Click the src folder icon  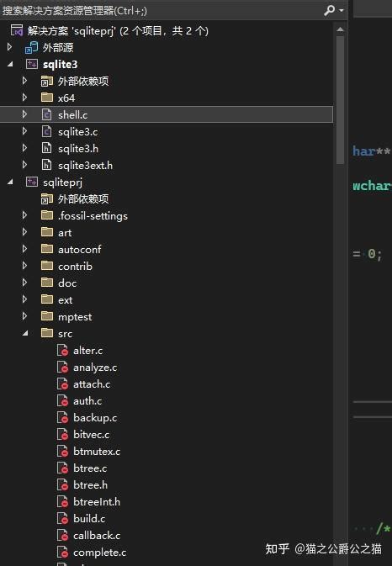[x=47, y=333]
